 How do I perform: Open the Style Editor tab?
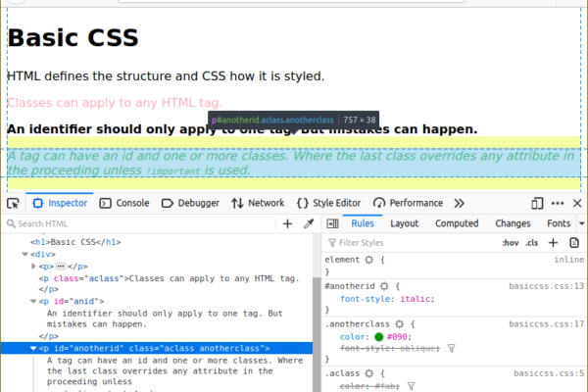point(329,203)
